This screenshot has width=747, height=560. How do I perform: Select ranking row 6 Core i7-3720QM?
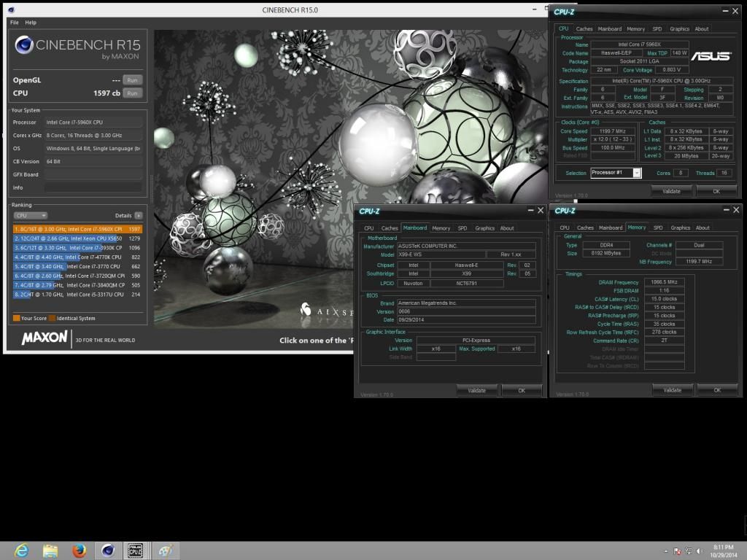[x=77, y=276]
